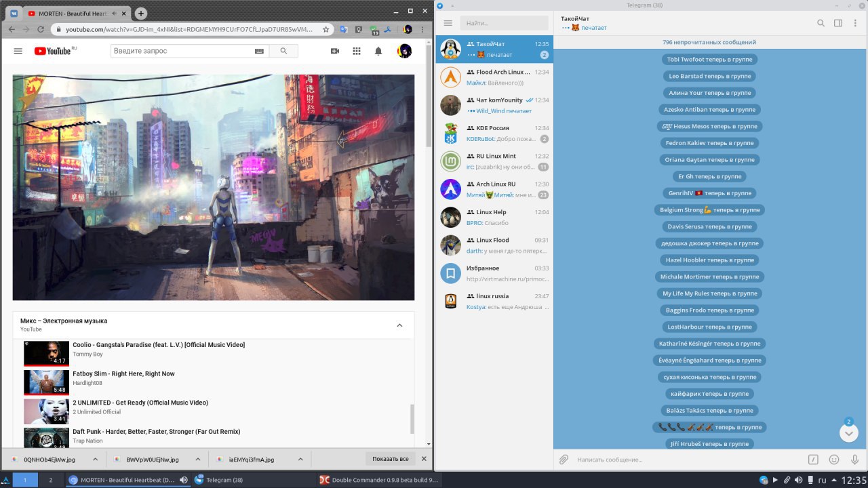Select the MORTEN - Beautiful Heartbeat browser tab
This screenshot has width=868, height=488.
click(77, 13)
